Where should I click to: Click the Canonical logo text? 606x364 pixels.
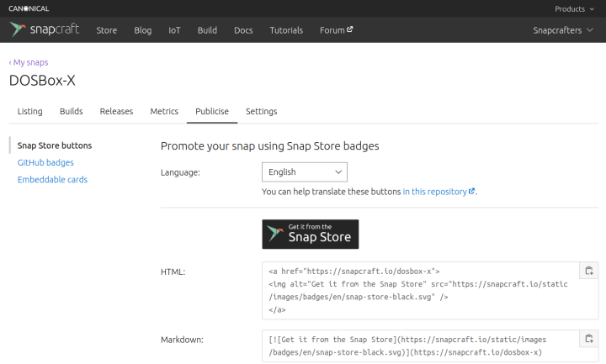pos(29,8)
